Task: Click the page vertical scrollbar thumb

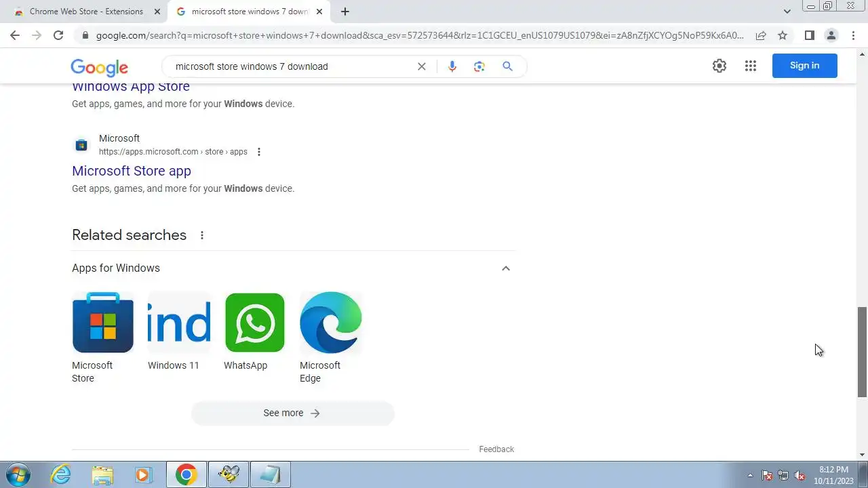Action: [x=863, y=352]
